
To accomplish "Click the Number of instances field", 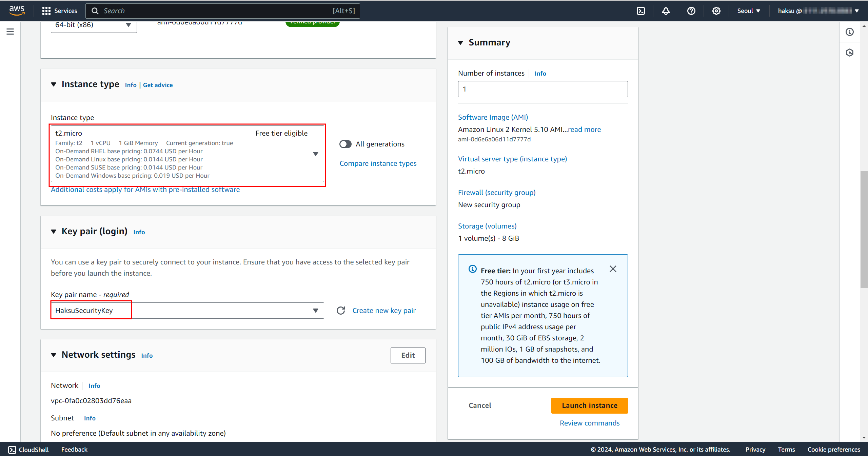I will click(542, 89).
